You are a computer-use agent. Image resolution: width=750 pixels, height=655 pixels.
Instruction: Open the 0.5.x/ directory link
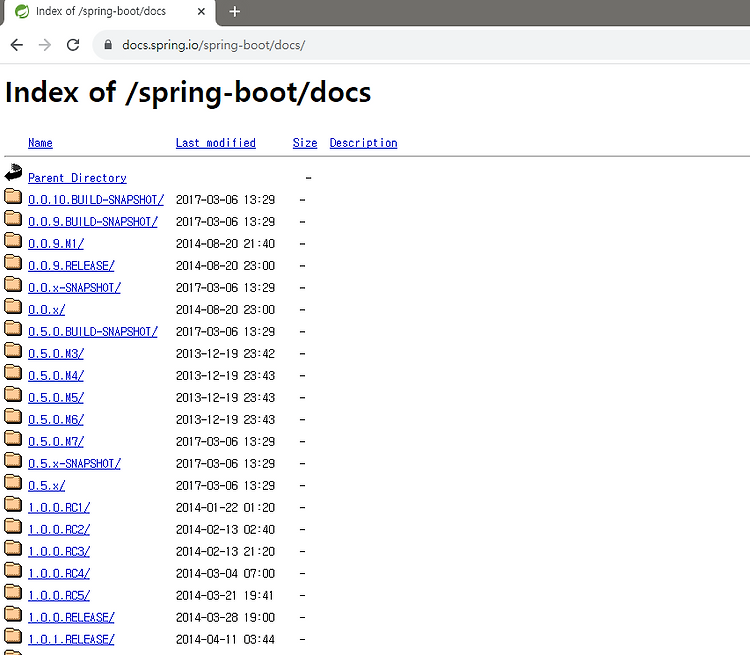tap(47, 486)
